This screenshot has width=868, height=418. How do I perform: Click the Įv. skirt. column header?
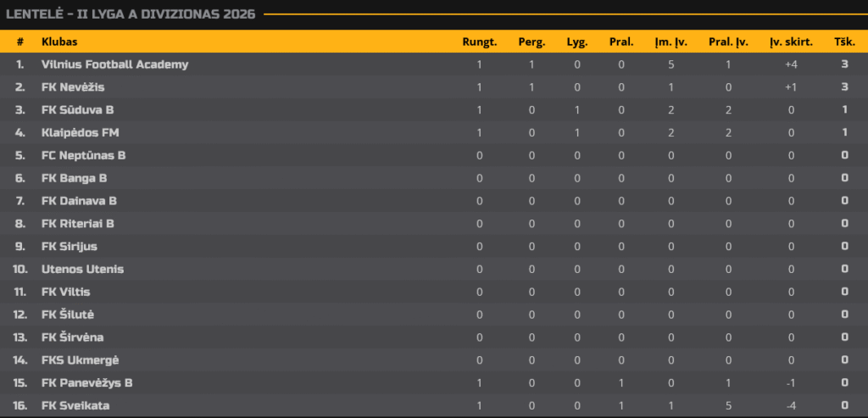[791, 42]
